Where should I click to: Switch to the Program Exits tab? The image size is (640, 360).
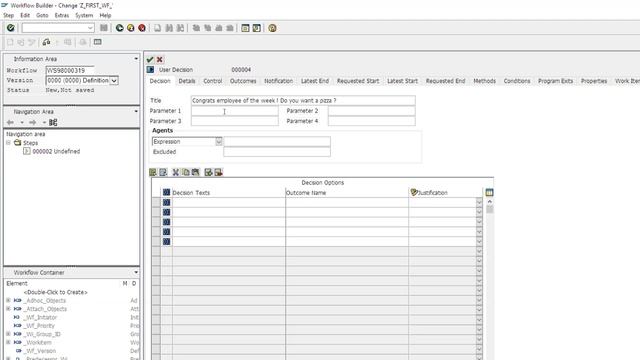coord(555,81)
